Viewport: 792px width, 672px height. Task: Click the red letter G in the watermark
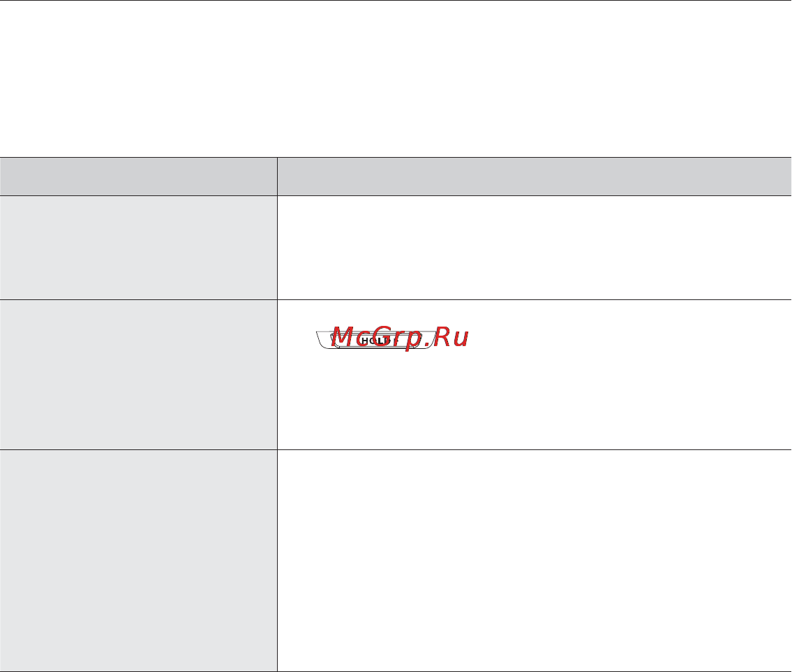coord(386,337)
